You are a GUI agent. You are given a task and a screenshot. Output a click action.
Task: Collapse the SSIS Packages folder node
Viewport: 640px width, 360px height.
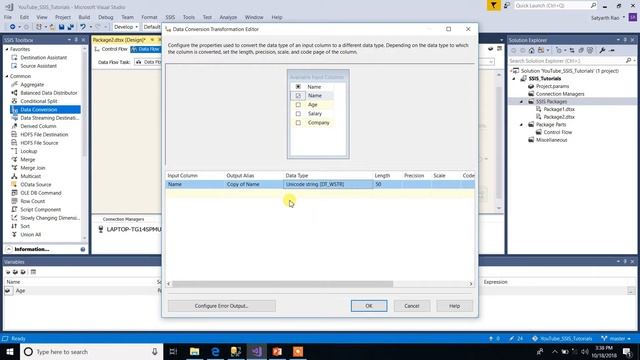[x=522, y=101]
